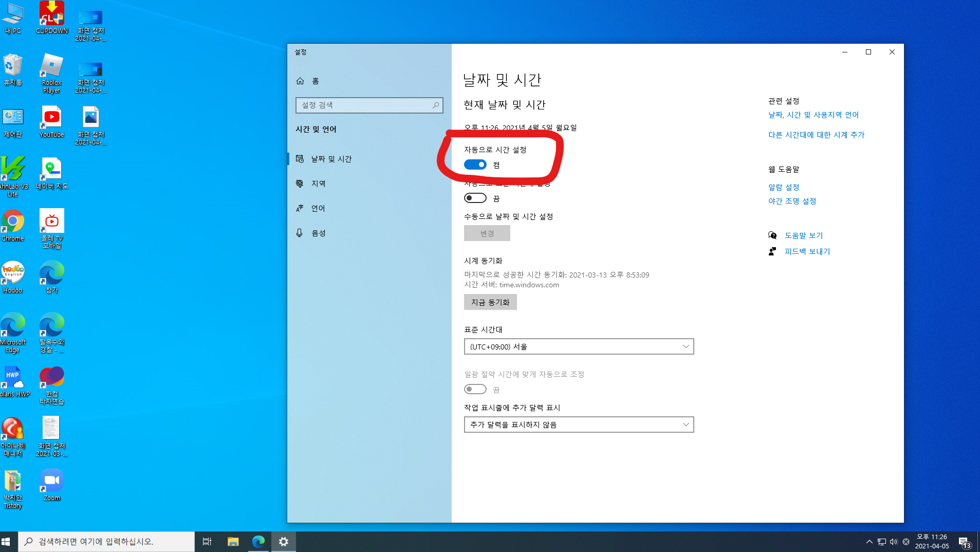The image size is (980, 552).
Task: Open 화면 캡처 2021-03 document file
Action: coord(51,436)
